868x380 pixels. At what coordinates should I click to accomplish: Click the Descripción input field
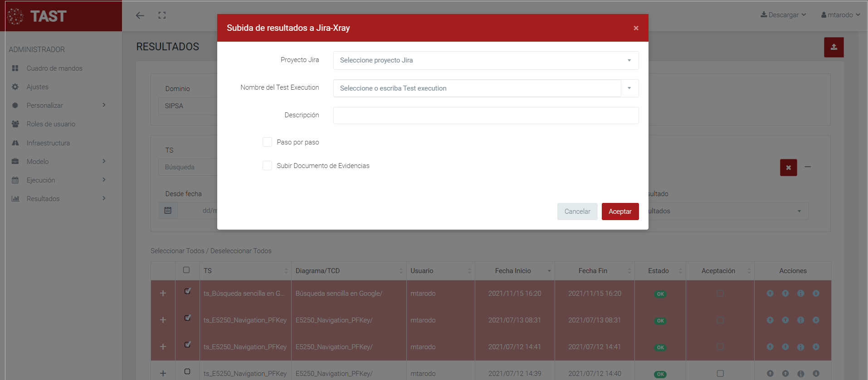click(485, 115)
